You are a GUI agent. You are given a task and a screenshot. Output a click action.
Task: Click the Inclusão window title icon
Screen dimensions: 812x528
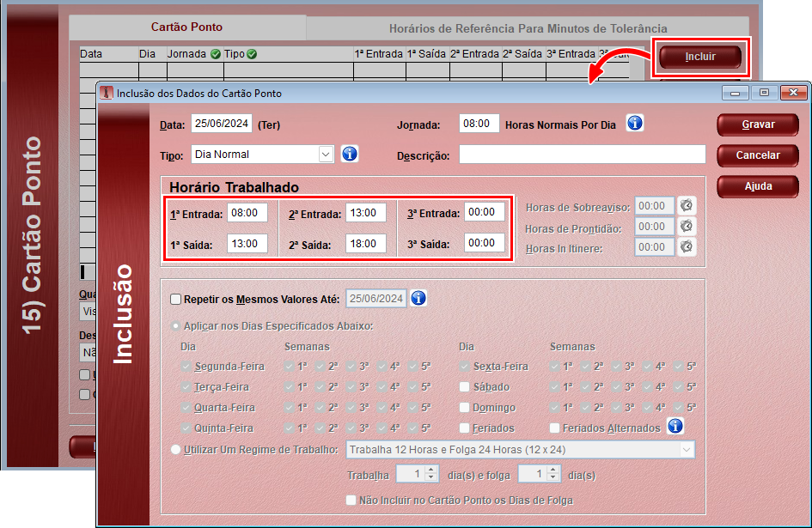pos(107,93)
